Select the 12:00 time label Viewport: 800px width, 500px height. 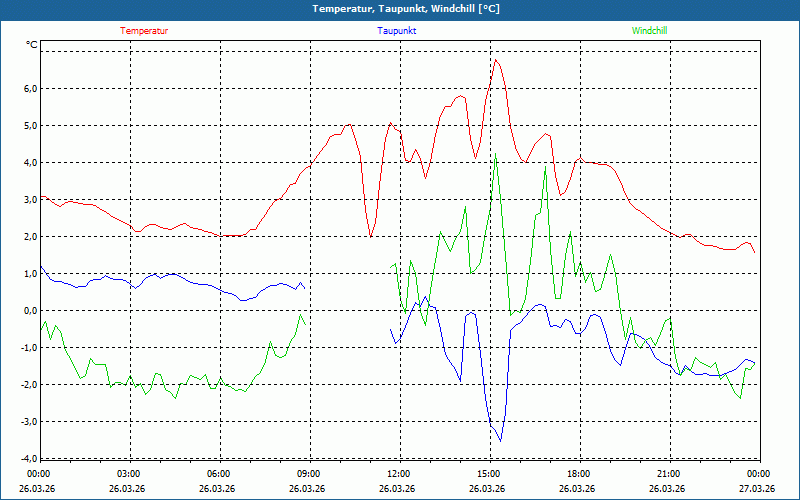(x=398, y=474)
